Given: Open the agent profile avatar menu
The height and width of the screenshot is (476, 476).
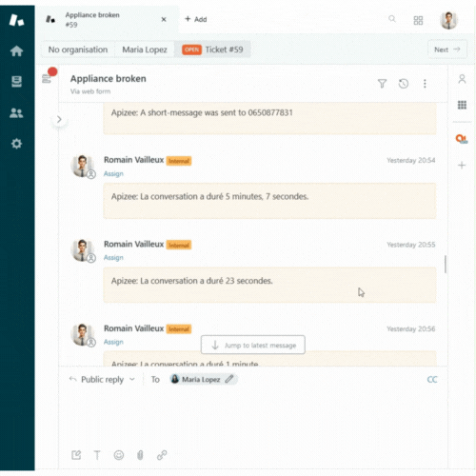Looking at the screenshot, I should point(448,20).
